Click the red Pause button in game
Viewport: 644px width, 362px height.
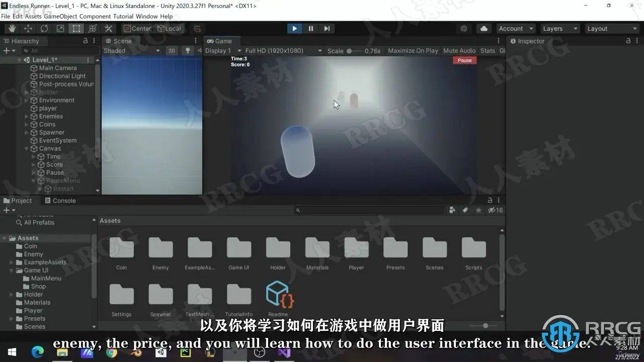point(465,60)
